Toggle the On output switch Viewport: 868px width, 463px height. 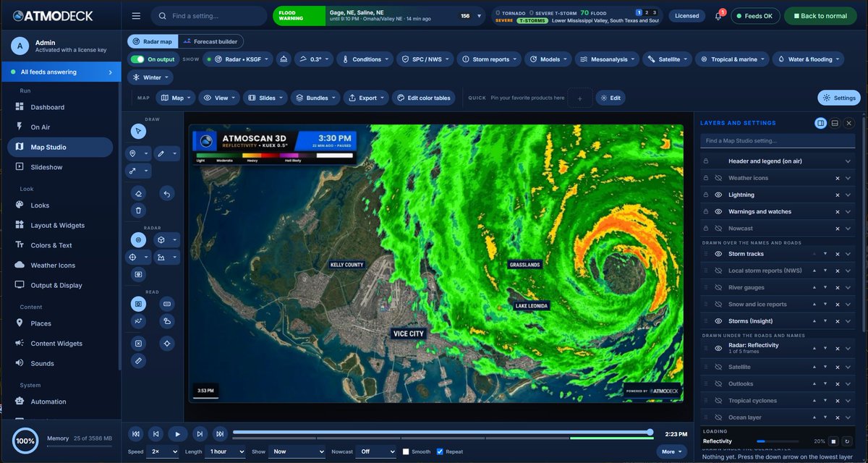tap(137, 59)
